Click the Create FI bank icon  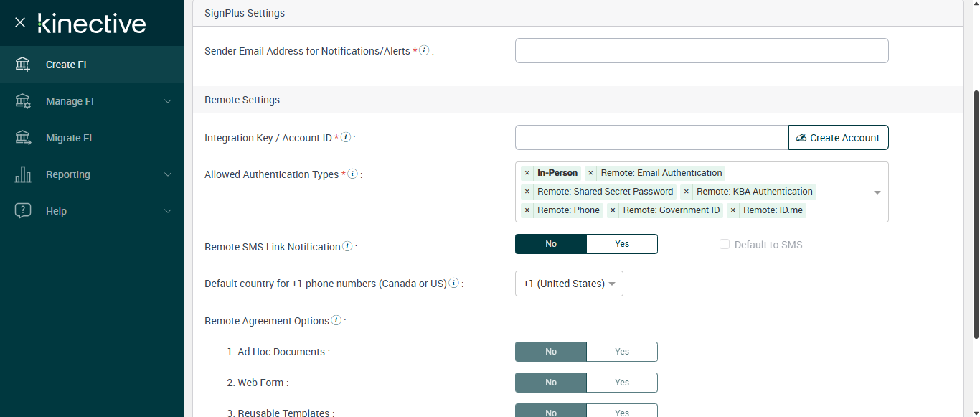[23, 65]
